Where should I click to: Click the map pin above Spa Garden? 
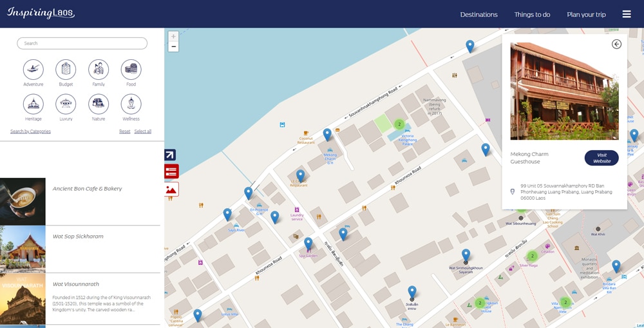pyautogui.click(x=308, y=244)
